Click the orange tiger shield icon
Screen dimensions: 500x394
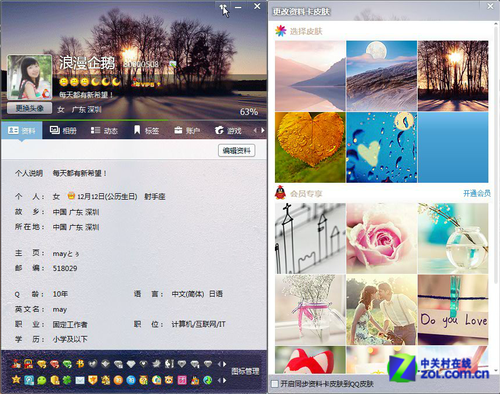click(92, 380)
